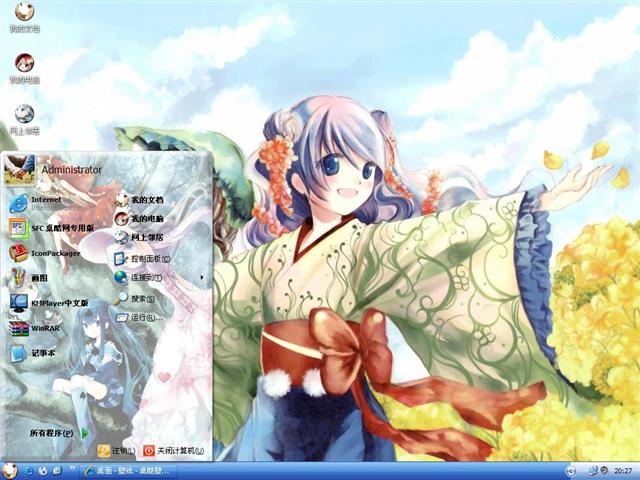Click the Start button orb
The image size is (640, 480).
coord(9,471)
